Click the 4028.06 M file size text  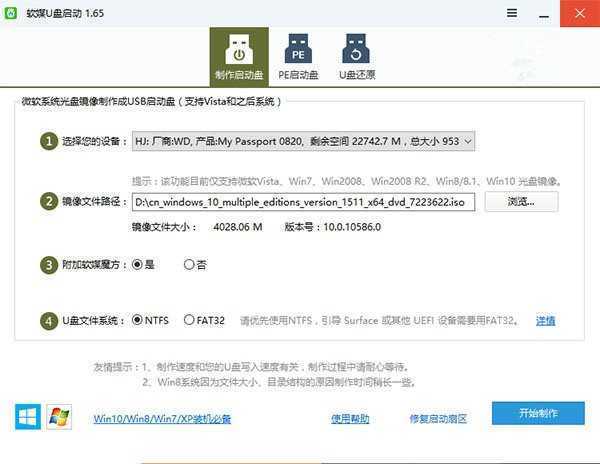coord(238,227)
